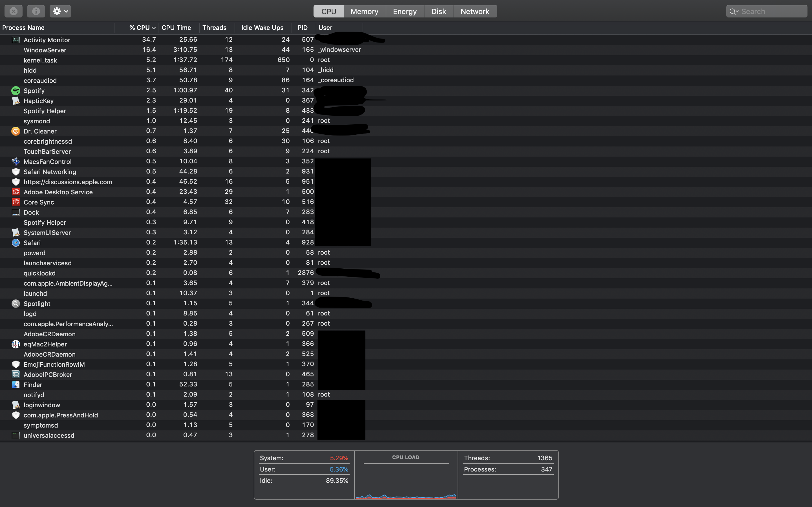
Task: Click the inspect process info button
Action: [36, 11]
